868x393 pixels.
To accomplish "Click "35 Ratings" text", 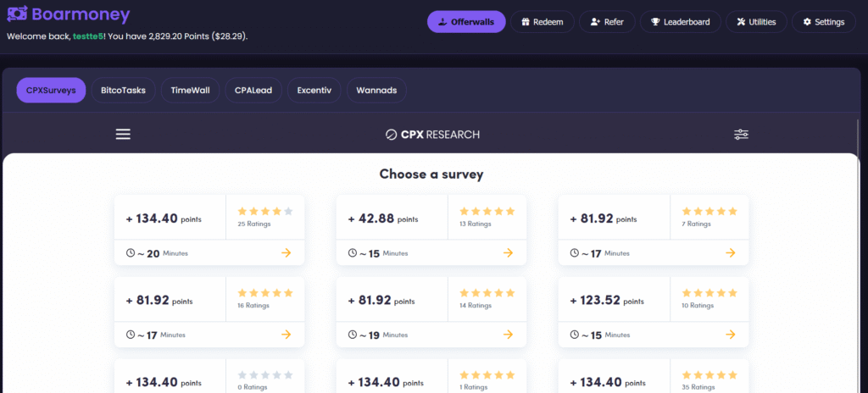I will point(698,387).
